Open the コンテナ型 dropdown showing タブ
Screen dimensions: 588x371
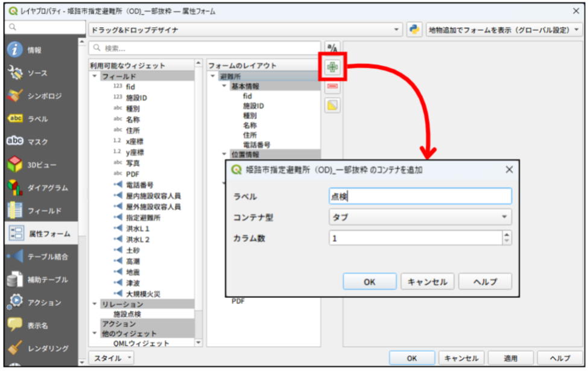(x=420, y=217)
